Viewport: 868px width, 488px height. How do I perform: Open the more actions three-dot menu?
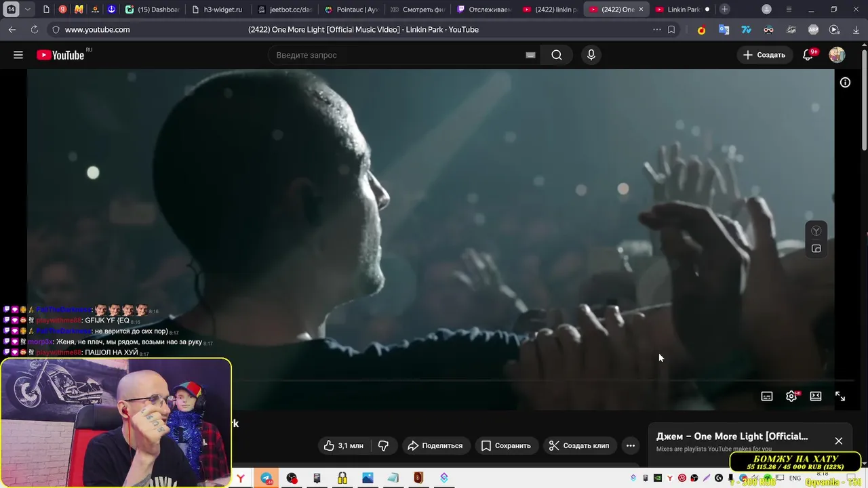pos(631,445)
